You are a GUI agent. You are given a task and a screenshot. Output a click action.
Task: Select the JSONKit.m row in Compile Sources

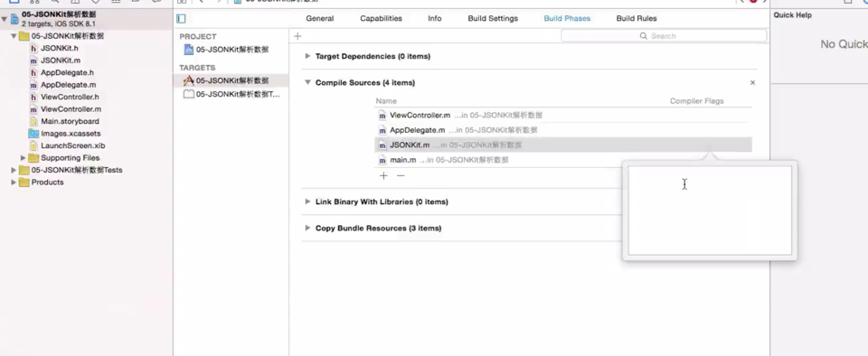(563, 145)
